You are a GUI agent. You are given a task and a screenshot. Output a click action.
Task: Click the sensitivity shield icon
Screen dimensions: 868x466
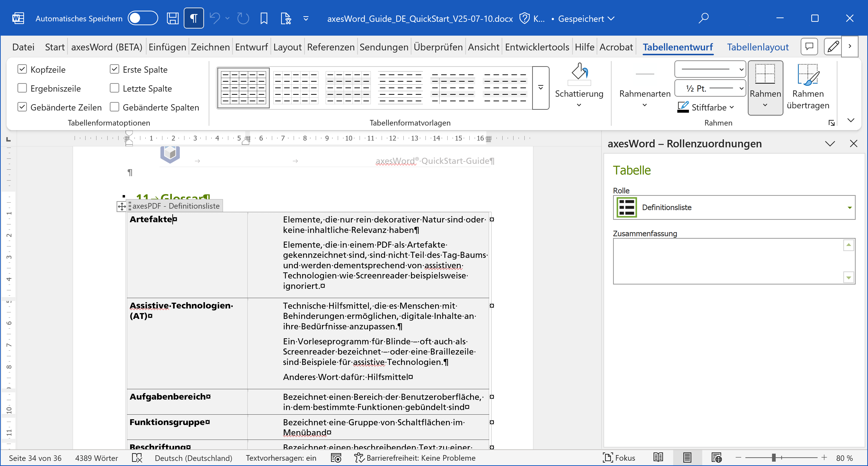click(x=524, y=18)
